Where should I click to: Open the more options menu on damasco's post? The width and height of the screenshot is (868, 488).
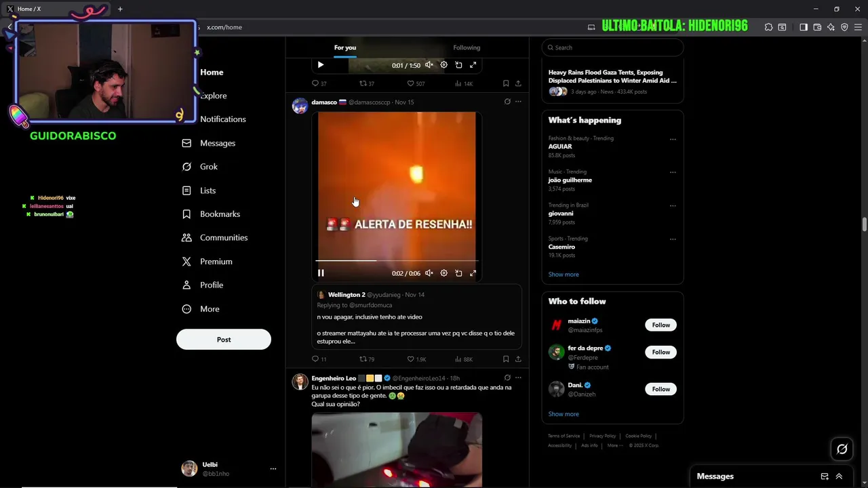pos(518,102)
